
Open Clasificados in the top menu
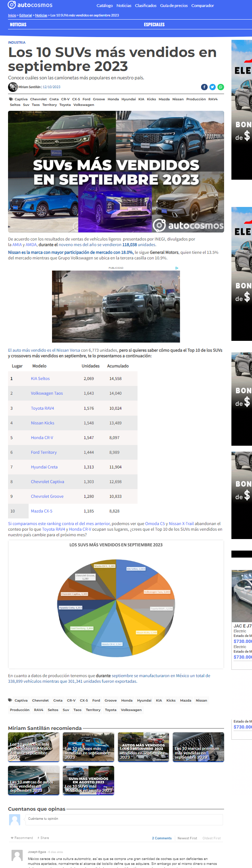coord(146,6)
